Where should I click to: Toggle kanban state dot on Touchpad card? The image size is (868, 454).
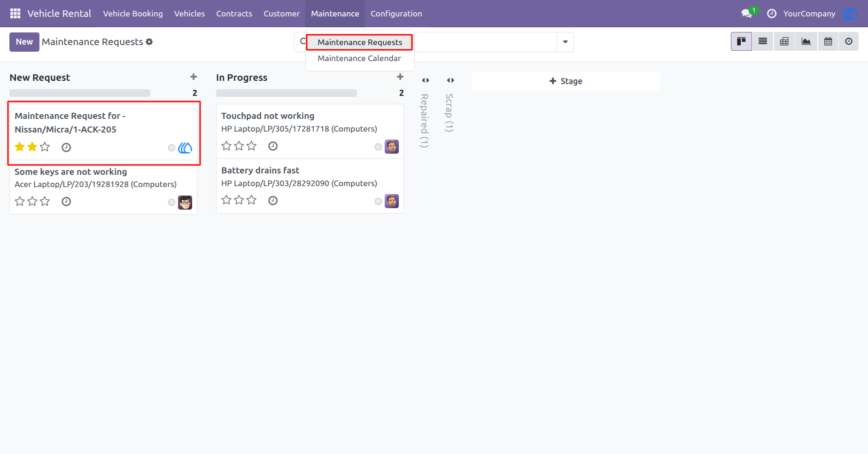click(x=378, y=147)
